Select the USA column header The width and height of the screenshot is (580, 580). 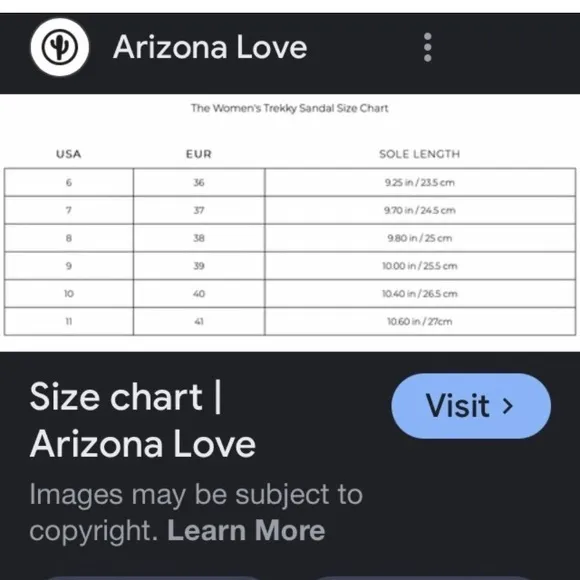[x=69, y=154]
